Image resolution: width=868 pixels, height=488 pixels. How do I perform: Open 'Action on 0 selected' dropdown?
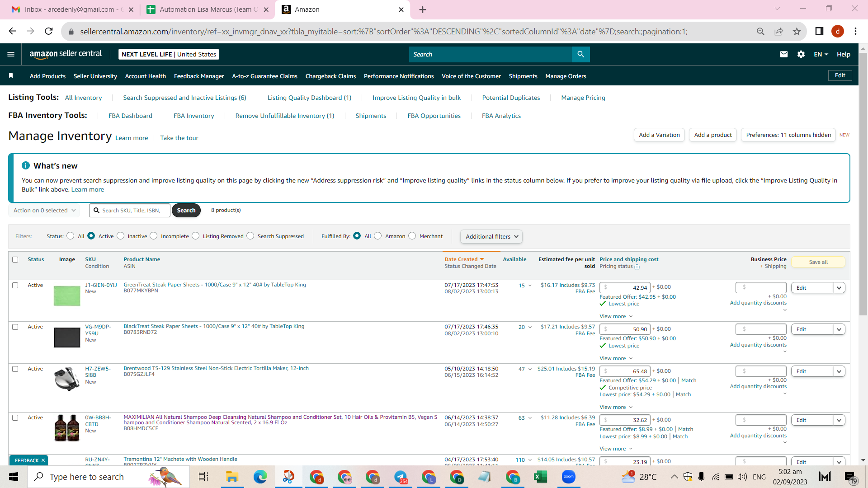tap(44, 211)
